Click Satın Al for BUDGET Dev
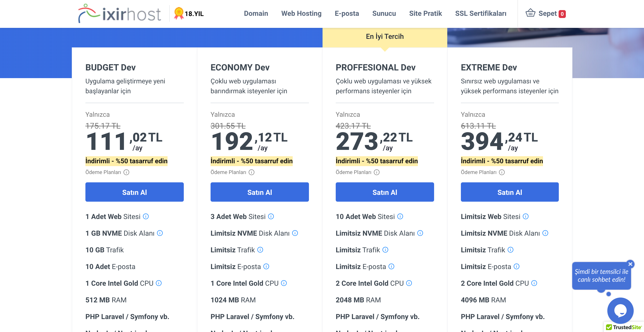Image resolution: width=644 pixels, height=332 pixels. click(x=135, y=192)
